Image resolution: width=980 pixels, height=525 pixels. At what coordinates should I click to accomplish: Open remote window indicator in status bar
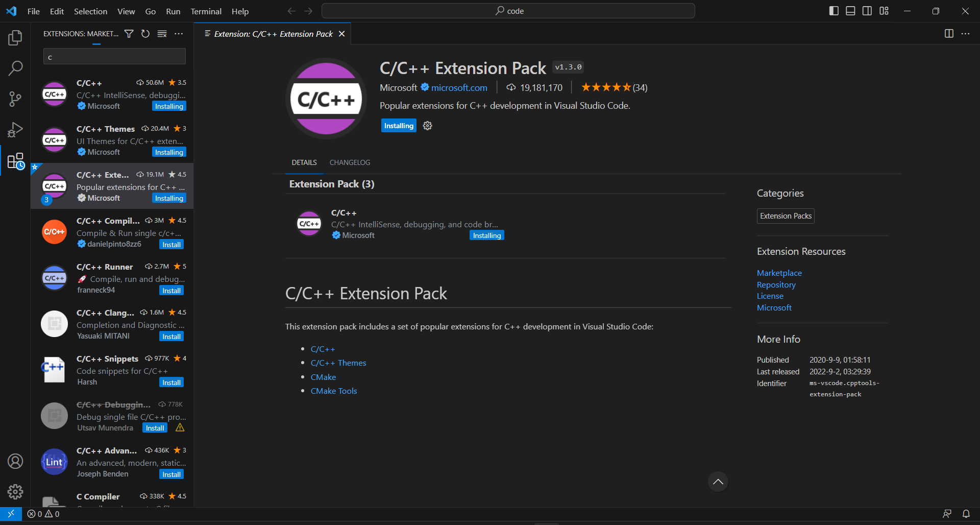click(x=11, y=514)
